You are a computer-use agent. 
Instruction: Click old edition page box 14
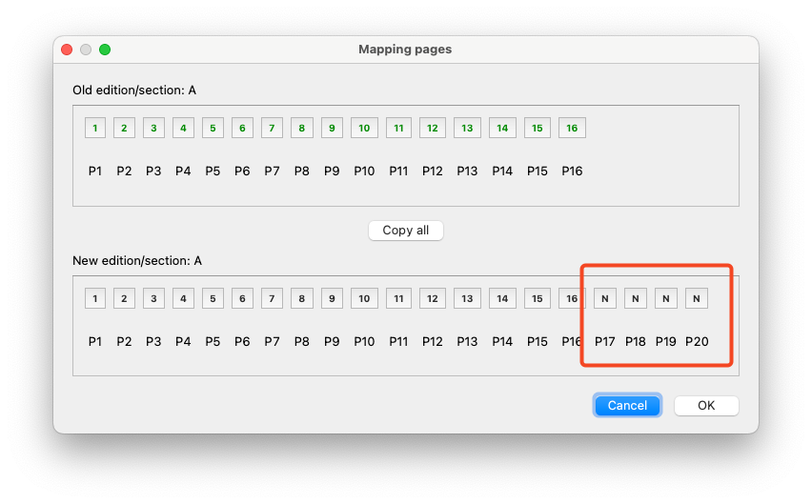[x=502, y=128]
